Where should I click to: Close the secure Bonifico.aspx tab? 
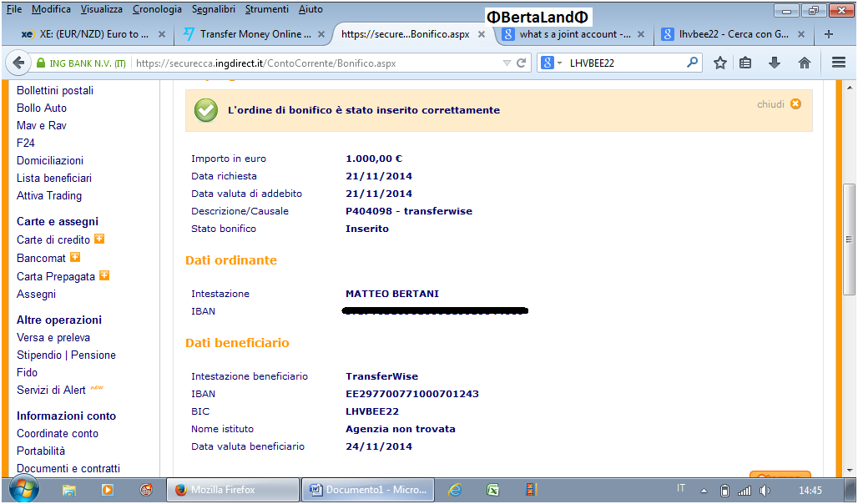click(482, 34)
